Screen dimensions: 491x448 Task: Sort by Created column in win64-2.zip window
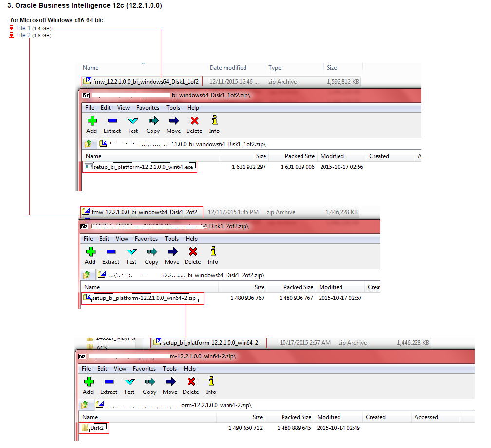[376, 417]
